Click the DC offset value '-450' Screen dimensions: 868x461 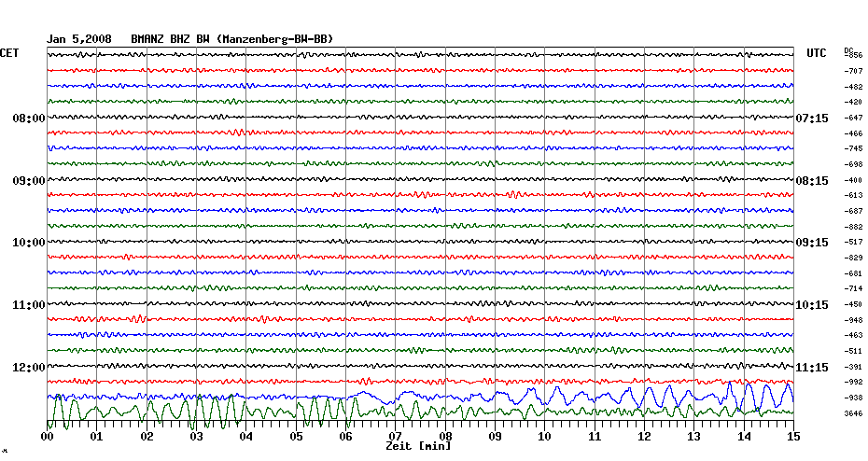[x=854, y=304]
